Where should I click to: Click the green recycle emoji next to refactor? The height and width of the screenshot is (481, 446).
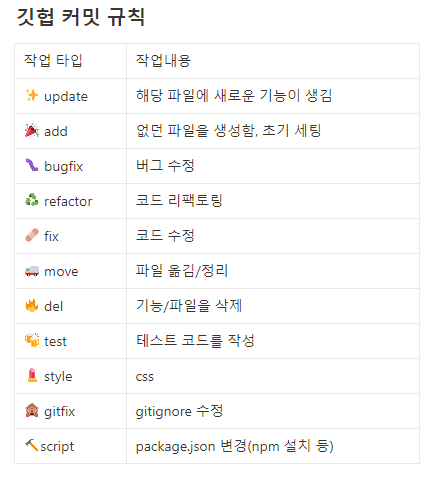click(x=32, y=200)
